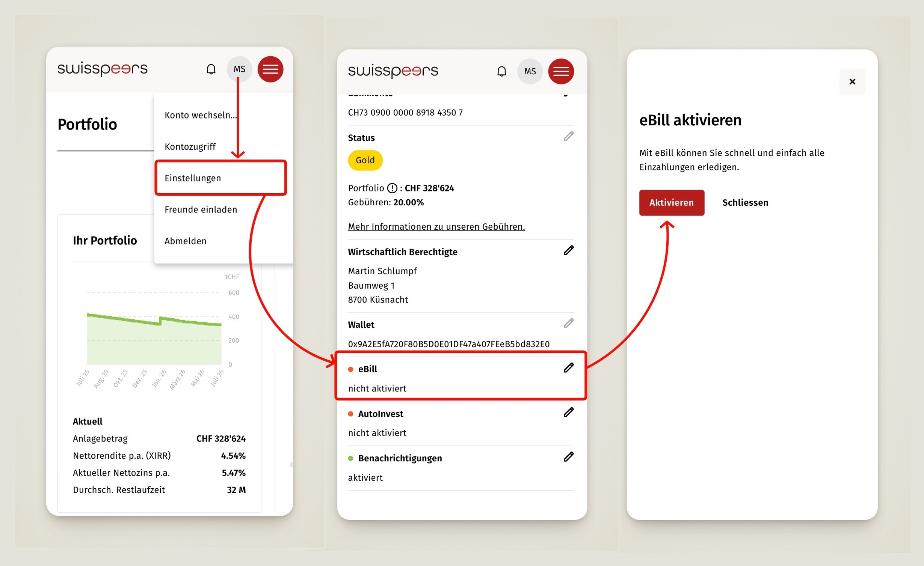Click Aktueller Nettozins p.a. value 5.47%

(x=234, y=473)
